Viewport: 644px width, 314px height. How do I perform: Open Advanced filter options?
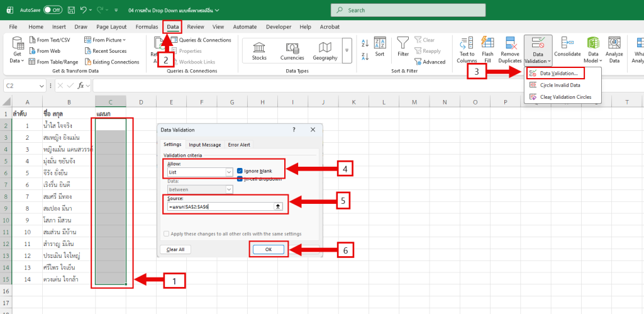[x=430, y=62]
